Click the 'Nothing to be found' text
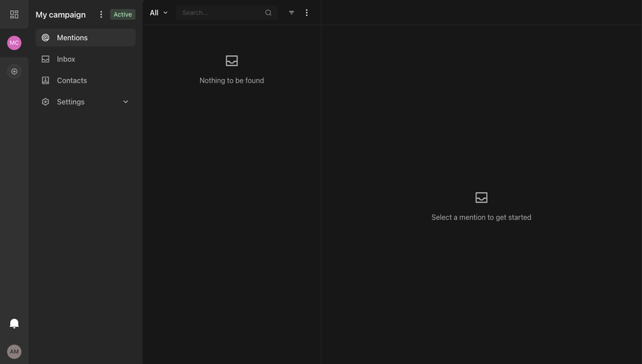642x364 pixels. pyautogui.click(x=231, y=80)
